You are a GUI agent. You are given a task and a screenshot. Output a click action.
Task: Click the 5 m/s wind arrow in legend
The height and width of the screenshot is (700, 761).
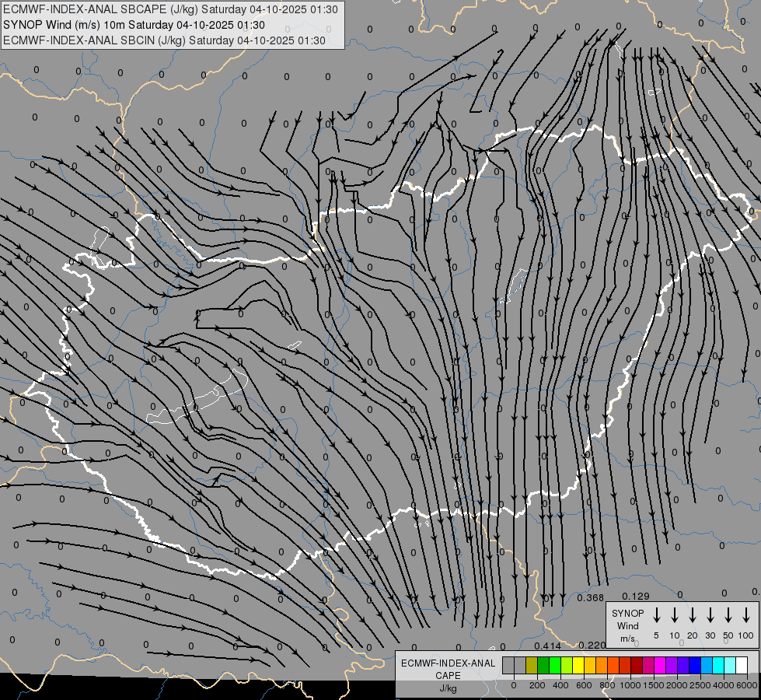click(x=656, y=615)
